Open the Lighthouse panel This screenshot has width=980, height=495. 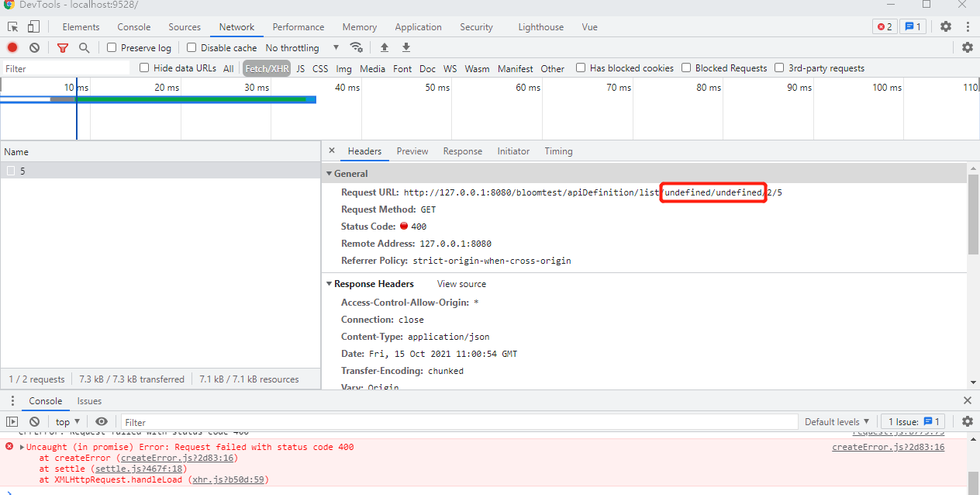[x=541, y=26]
